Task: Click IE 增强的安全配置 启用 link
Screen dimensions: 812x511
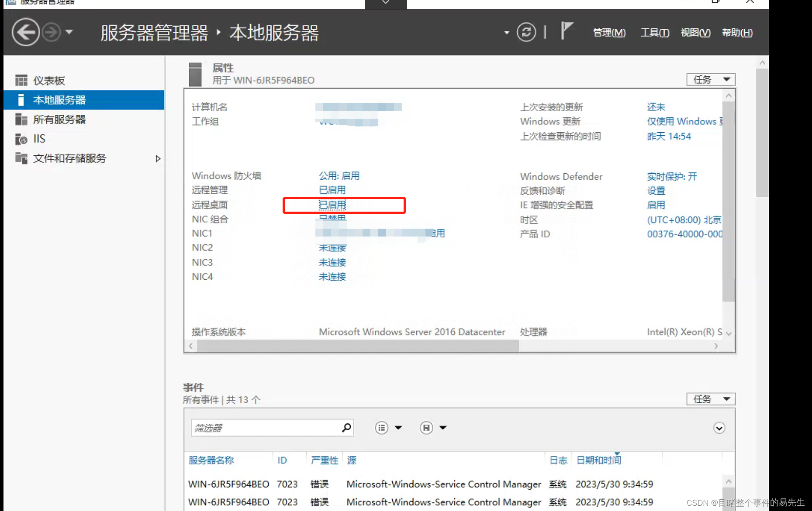Action: (656, 205)
